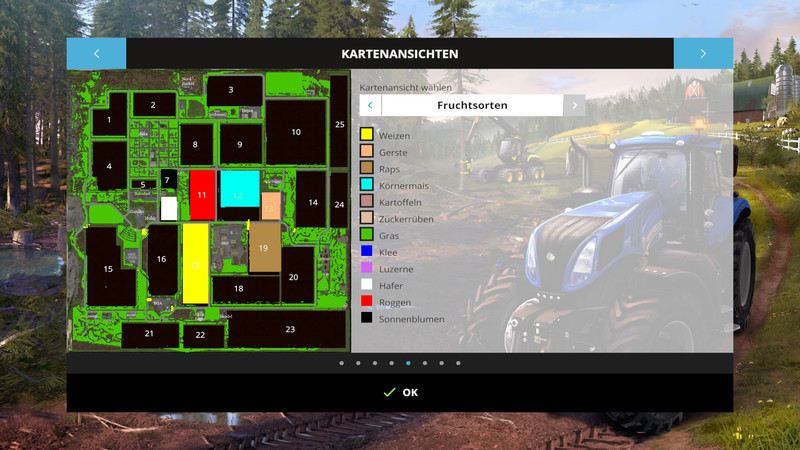The width and height of the screenshot is (800, 450).
Task: Toggle the blue Klee legend box
Action: [367, 252]
